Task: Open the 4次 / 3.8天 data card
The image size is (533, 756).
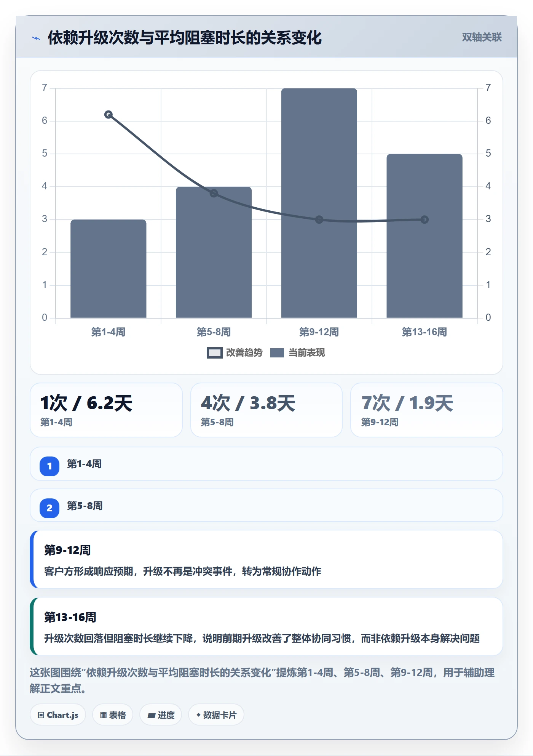Action: pos(266,410)
